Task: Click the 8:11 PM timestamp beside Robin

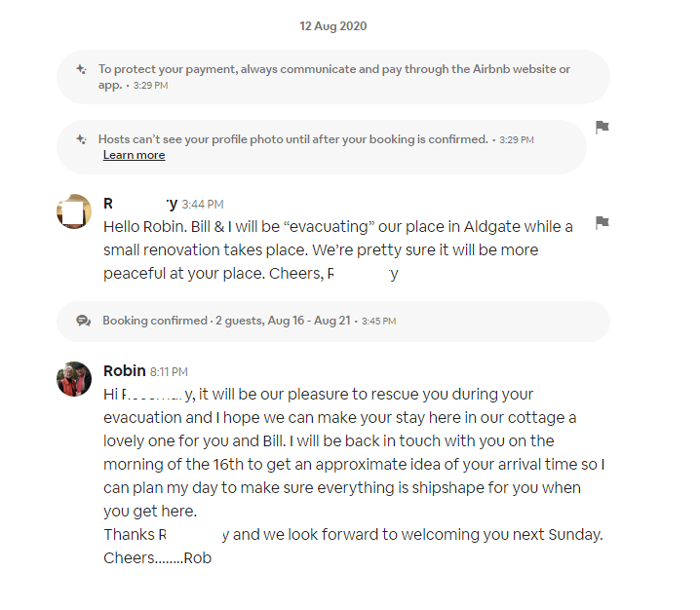Action: [x=170, y=371]
